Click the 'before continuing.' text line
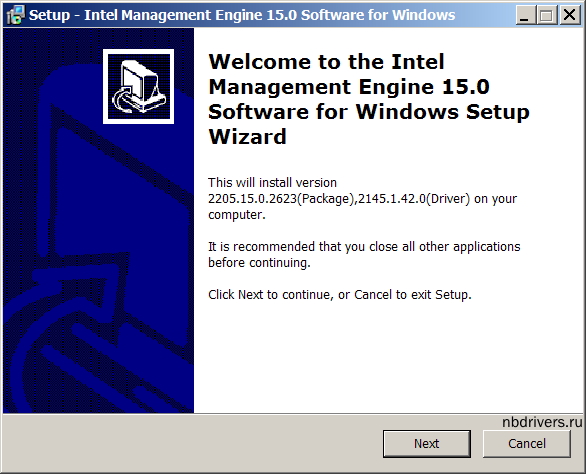This screenshot has width=586, height=474. point(259,263)
